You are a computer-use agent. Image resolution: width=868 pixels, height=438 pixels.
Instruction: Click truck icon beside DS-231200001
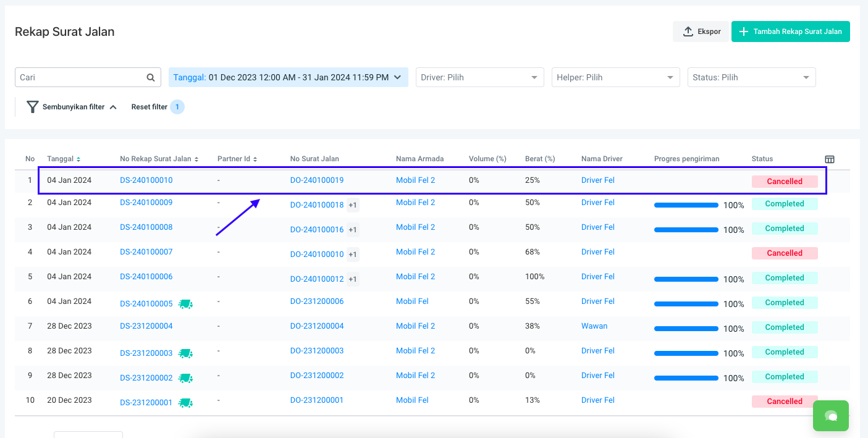tap(185, 403)
